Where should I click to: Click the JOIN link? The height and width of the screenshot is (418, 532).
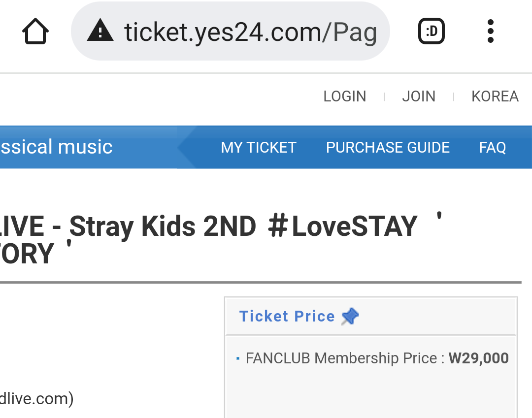(419, 96)
